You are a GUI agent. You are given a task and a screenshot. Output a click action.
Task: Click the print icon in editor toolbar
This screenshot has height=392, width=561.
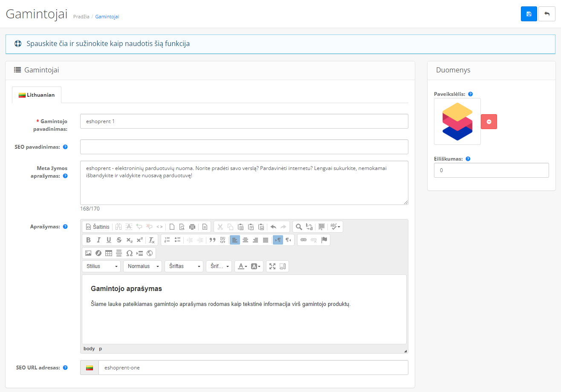(192, 227)
